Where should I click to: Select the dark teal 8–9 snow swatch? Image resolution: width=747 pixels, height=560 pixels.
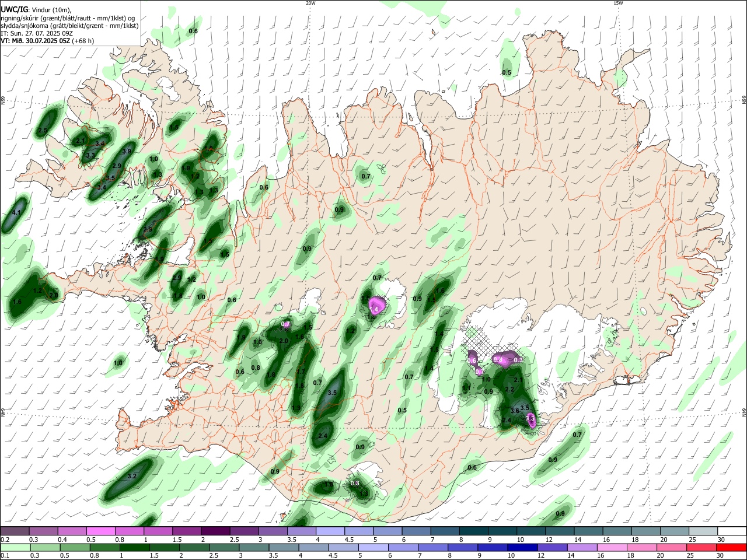pyautogui.click(x=474, y=531)
